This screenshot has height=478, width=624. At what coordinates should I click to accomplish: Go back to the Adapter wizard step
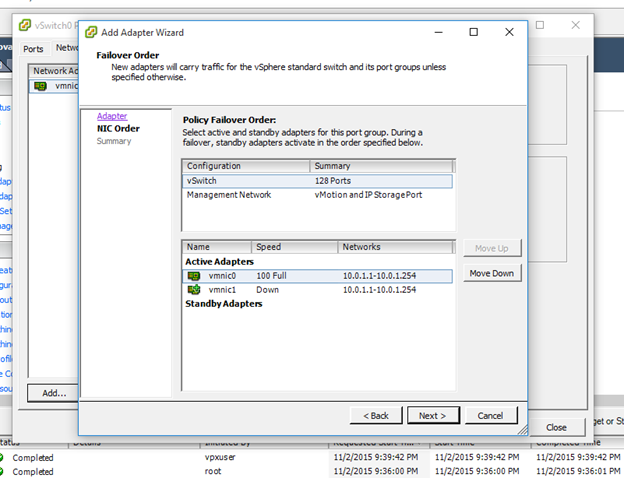[x=112, y=116]
